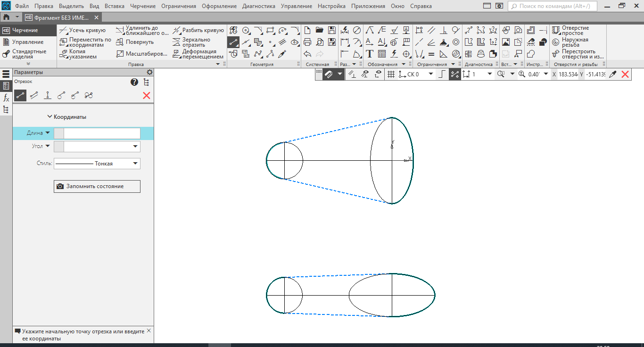Open the Длина label dropdown arrow
This screenshot has height=347, width=644.
pos(48,133)
